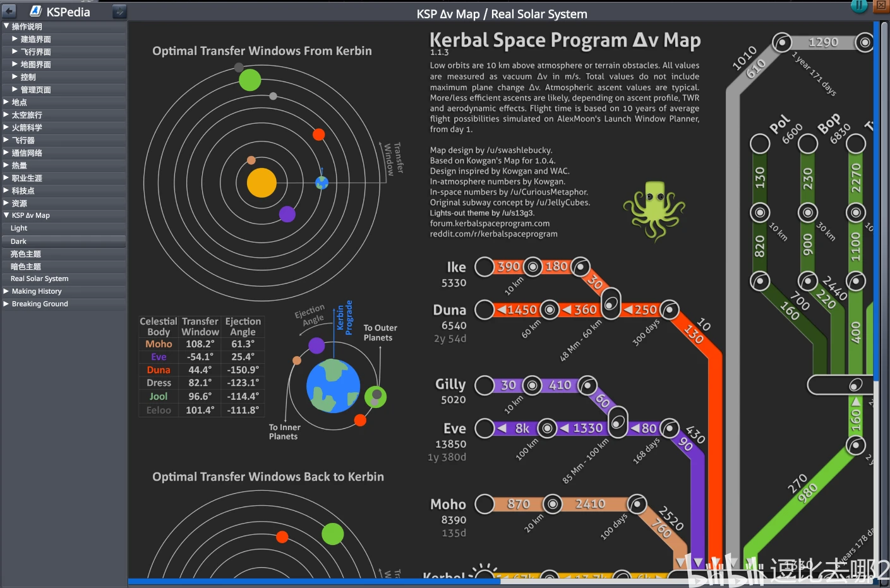Collapse the KSP Δv Map section
This screenshot has width=890, height=588.
64,215
